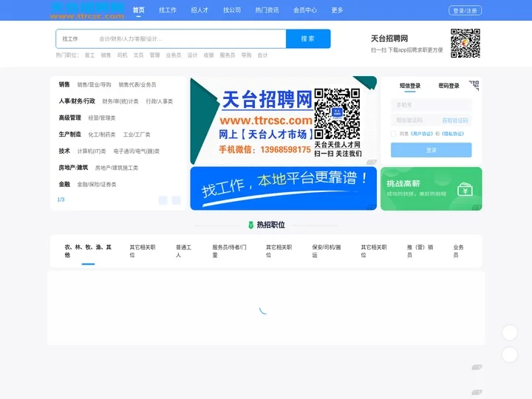532x399 pixels.
Task: Click upper floating round side button
Action: tap(510, 332)
